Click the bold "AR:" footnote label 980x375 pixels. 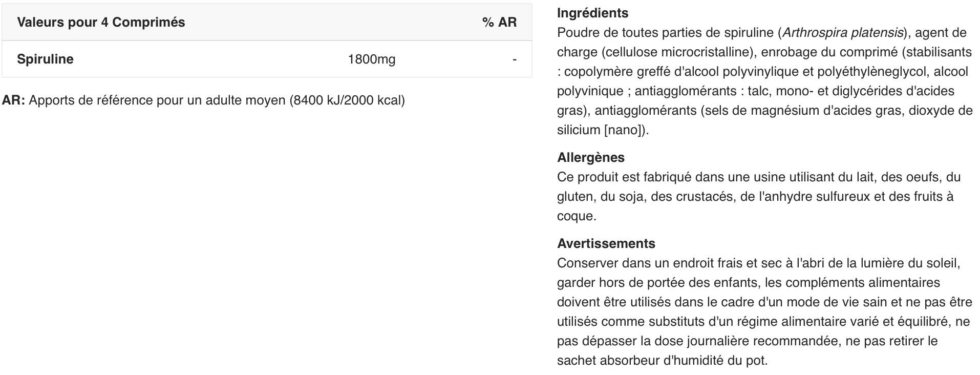pos(13,100)
